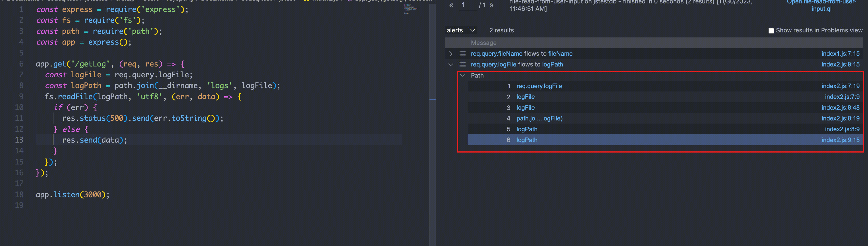Select path step 4 path.jo ... ogFile)

click(539, 118)
